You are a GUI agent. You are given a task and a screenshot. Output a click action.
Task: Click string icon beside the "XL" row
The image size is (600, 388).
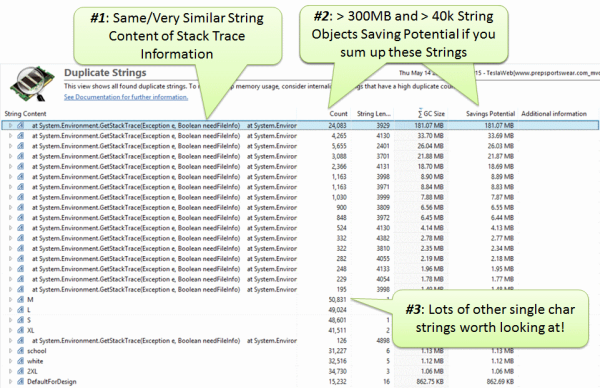(x=21, y=330)
